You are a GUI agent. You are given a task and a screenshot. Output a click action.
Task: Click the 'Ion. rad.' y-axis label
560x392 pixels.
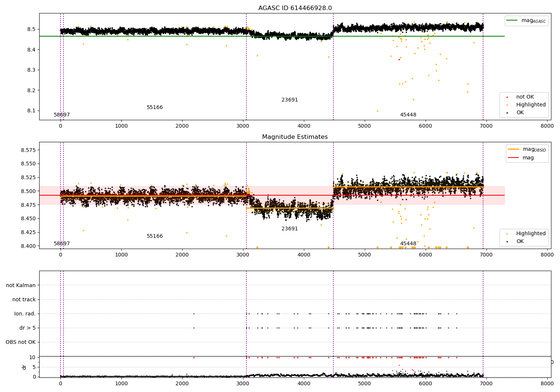click(25, 314)
